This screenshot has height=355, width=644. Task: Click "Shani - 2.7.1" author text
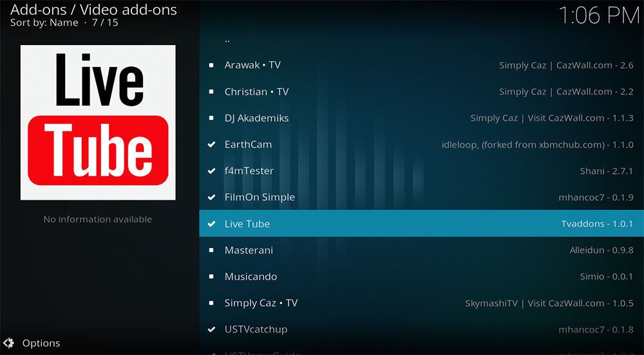tap(607, 171)
